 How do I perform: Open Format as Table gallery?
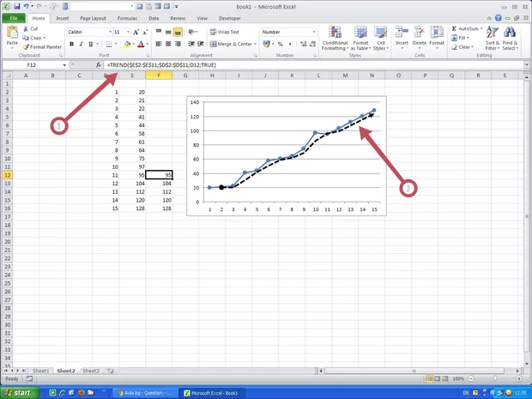(x=360, y=39)
